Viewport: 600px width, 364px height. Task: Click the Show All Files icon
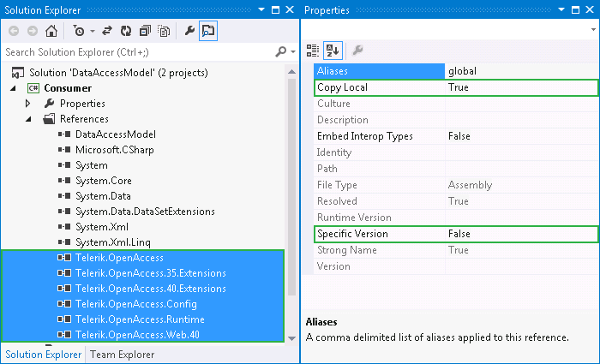click(163, 31)
